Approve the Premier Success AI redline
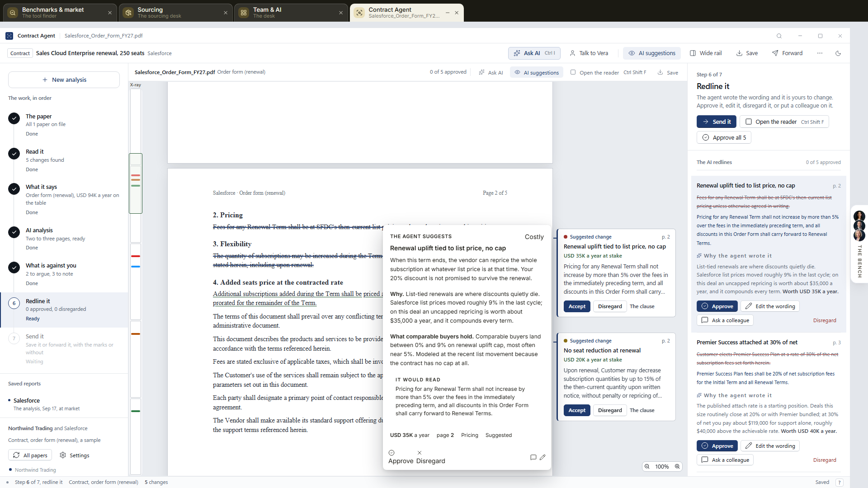Screen dimensions: 868x488 click(717, 446)
